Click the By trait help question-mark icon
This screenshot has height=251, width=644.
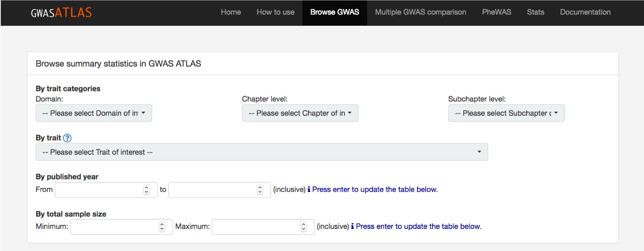[x=68, y=138]
